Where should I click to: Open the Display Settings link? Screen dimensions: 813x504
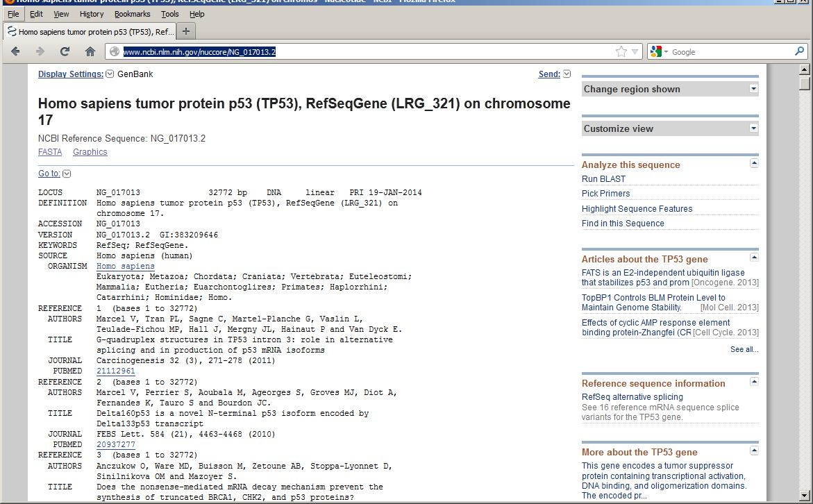(71, 74)
